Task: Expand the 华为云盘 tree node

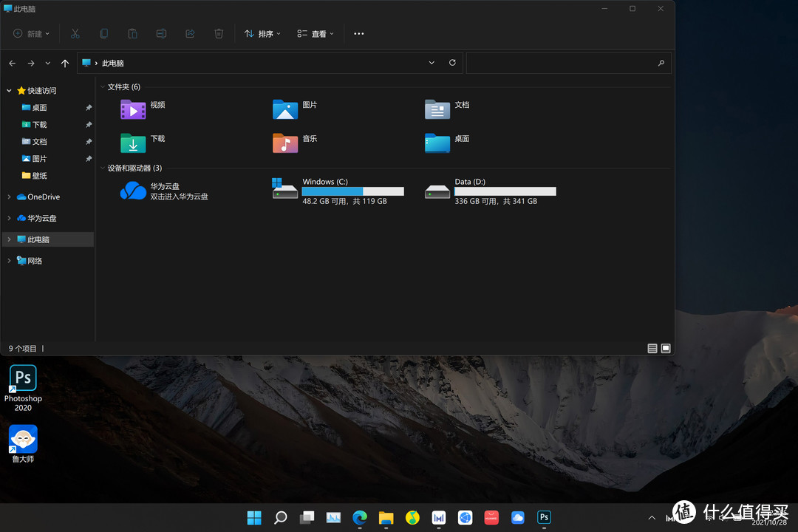Action: click(9, 218)
